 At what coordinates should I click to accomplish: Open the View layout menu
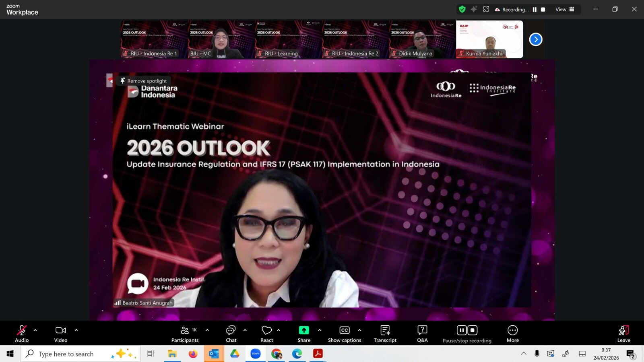click(565, 9)
